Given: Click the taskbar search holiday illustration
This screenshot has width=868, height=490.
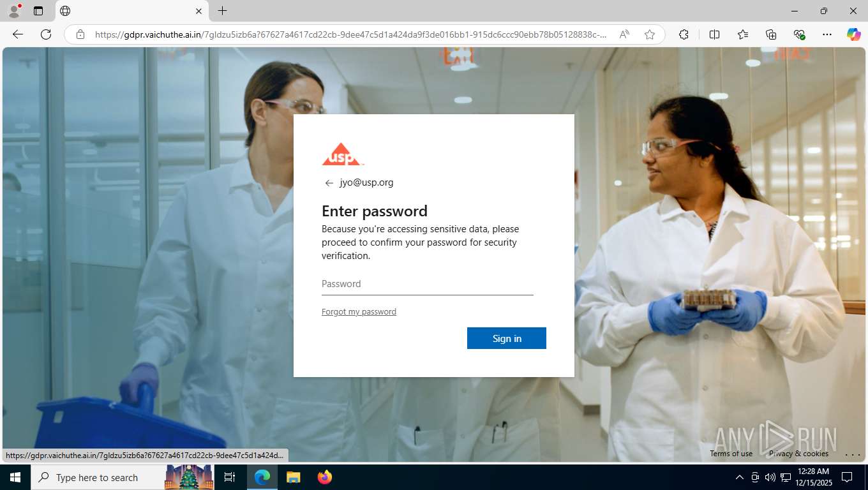Looking at the screenshot, I should coord(189,477).
